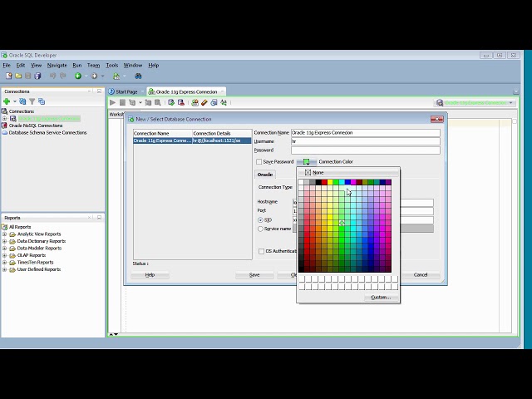Image resolution: width=532 pixels, height=399 pixels.
Task: Expand the OLAP Reports folder
Action: pos(4,255)
